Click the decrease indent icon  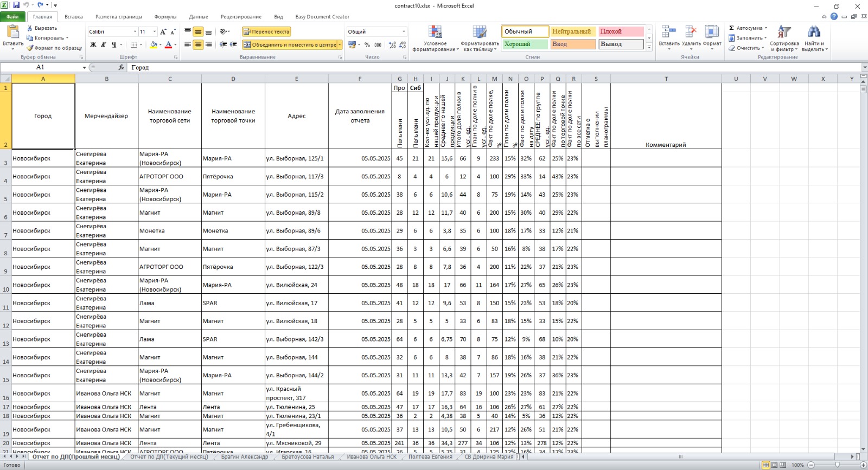click(223, 44)
